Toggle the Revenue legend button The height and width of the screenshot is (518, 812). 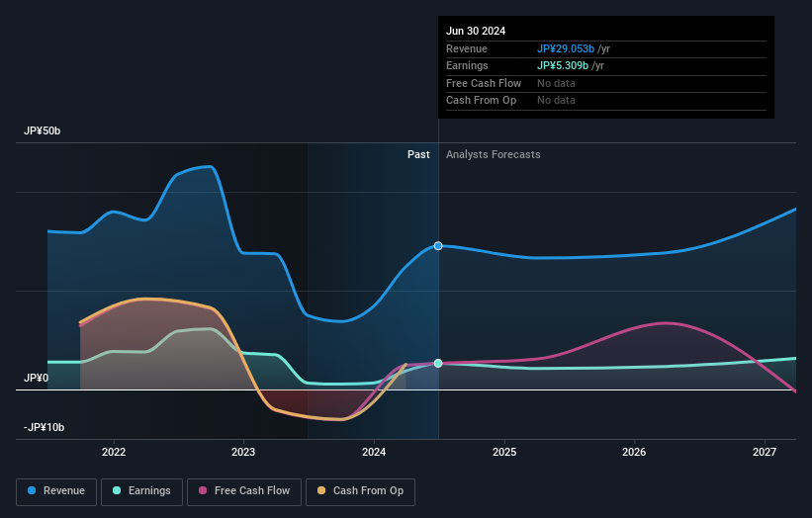click(x=56, y=491)
